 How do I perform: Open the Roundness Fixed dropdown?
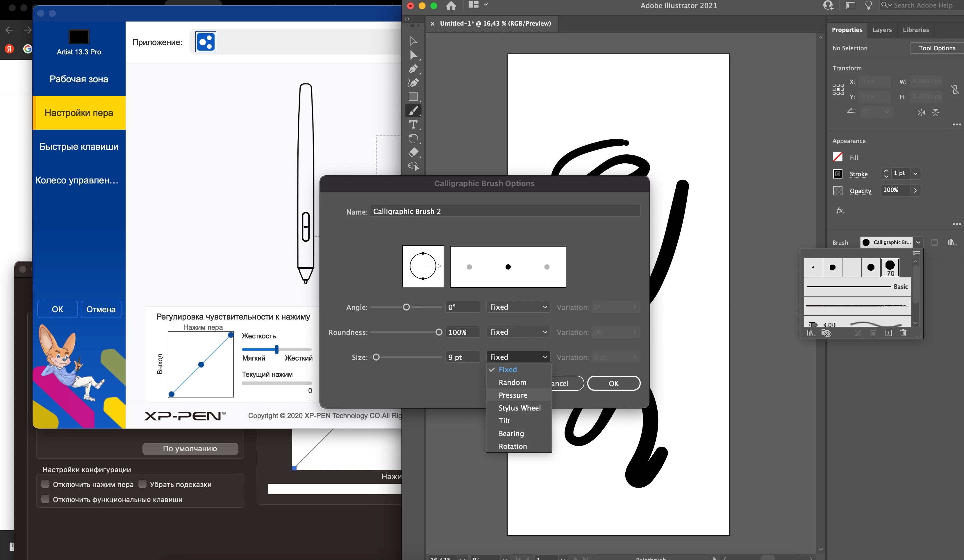tap(517, 332)
